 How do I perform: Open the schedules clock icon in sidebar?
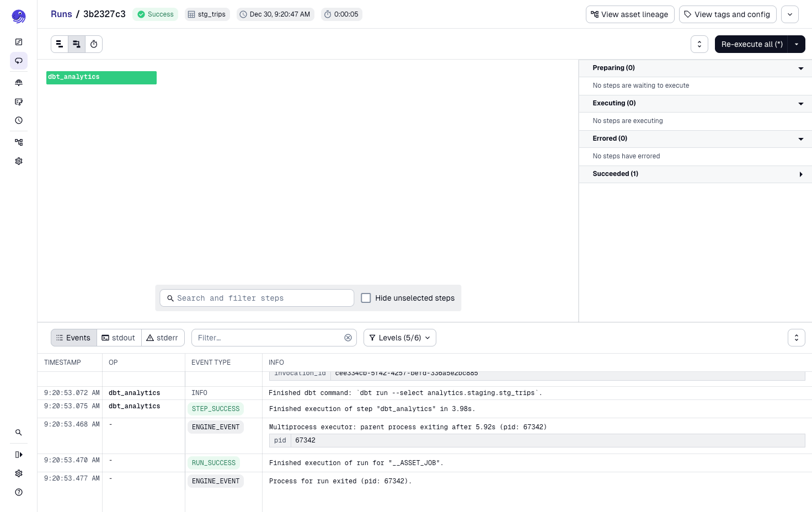(19, 120)
